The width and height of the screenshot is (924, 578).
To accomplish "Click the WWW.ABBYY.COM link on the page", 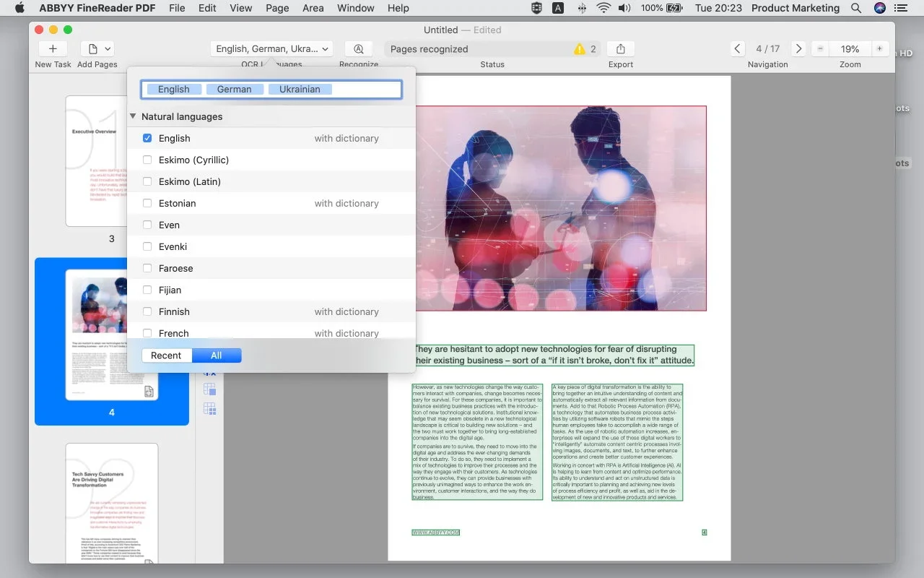I will pos(436,532).
